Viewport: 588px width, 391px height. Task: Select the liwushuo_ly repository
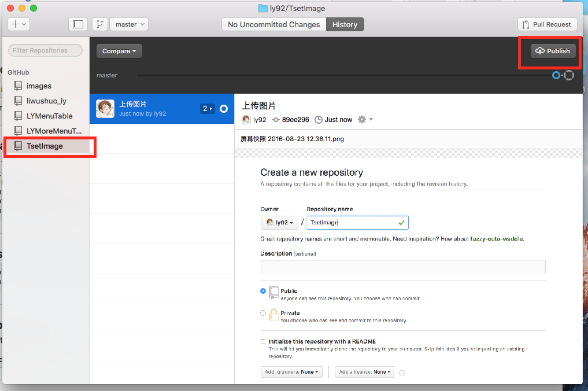[46, 101]
